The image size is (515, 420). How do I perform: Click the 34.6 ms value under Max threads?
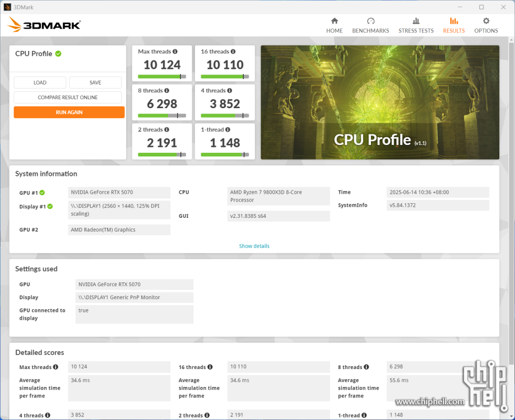pyautogui.click(x=119, y=388)
